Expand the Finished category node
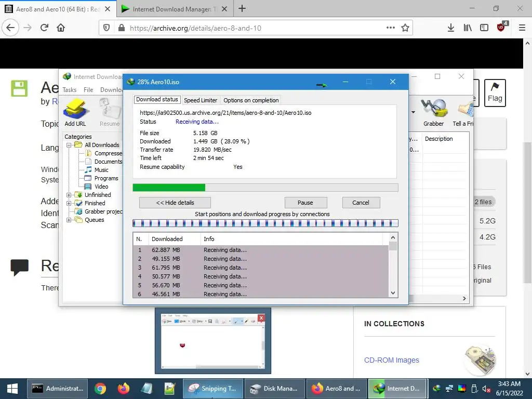This screenshot has height=399, width=532. [69, 203]
